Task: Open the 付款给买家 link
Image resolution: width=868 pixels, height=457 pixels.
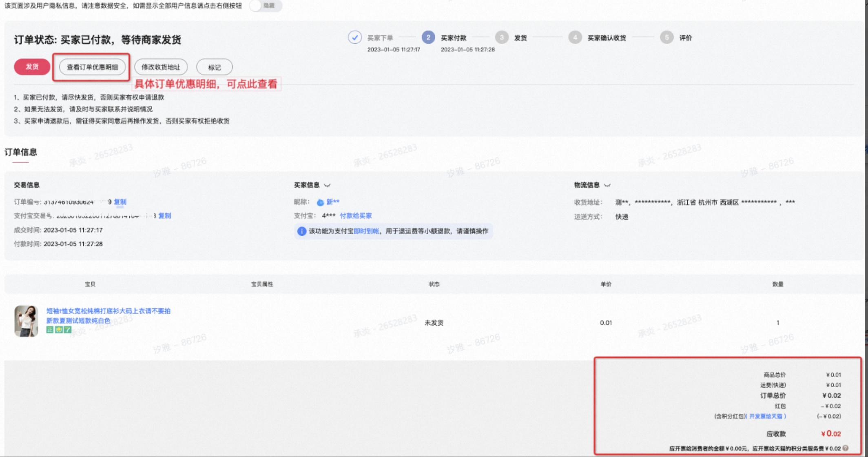Action: coord(356,215)
